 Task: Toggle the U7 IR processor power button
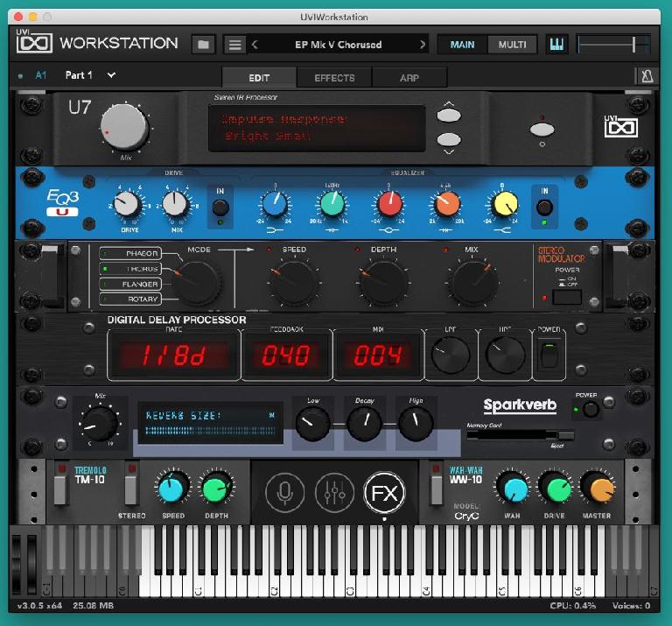(x=542, y=129)
